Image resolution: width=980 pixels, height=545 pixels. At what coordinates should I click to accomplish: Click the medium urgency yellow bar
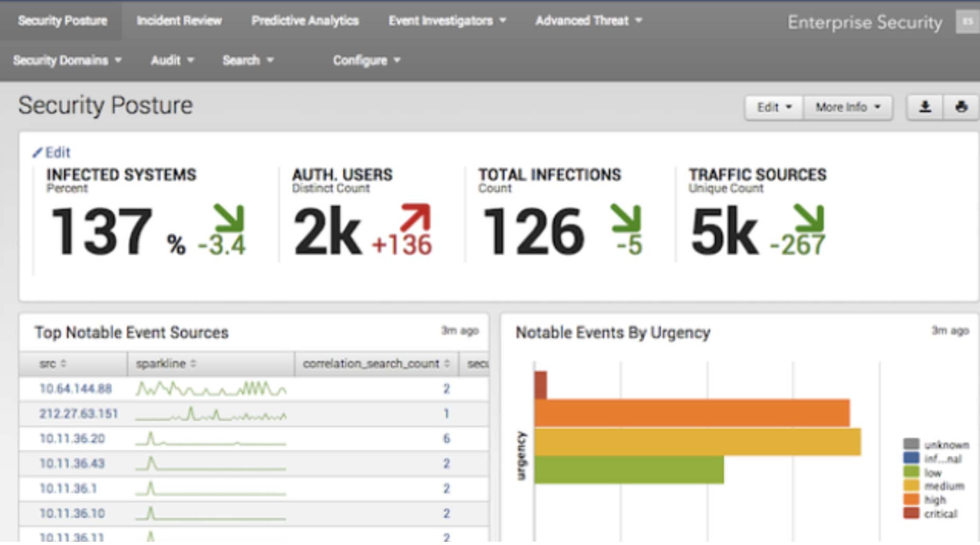[x=698, y=441]
